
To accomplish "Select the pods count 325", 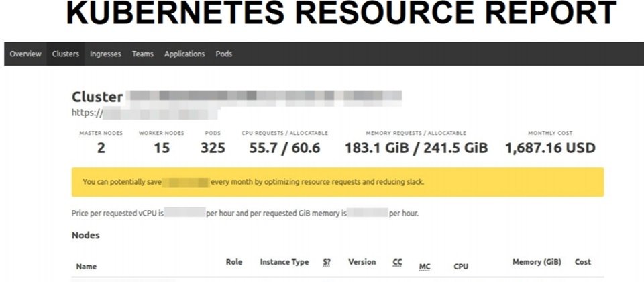I will tap(213, 148).
